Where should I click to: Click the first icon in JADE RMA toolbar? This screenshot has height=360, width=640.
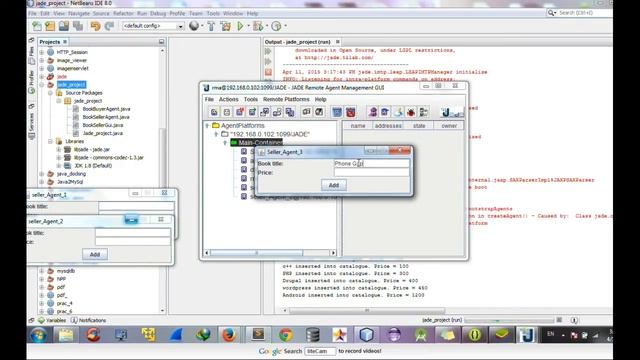[x=214, y=112]
